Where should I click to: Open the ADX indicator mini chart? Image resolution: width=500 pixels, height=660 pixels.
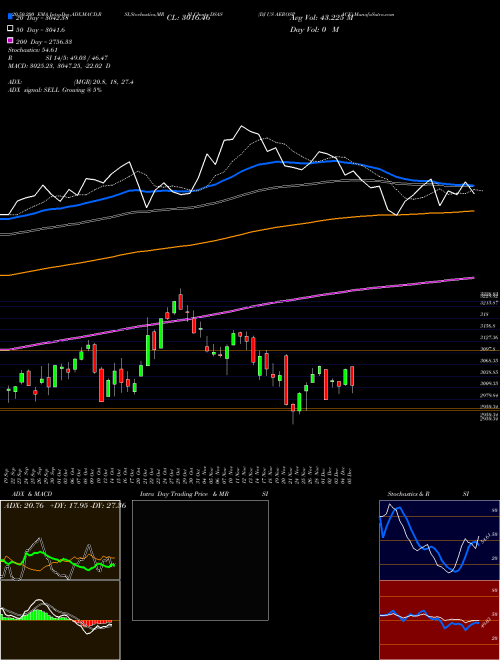[60, 540]
